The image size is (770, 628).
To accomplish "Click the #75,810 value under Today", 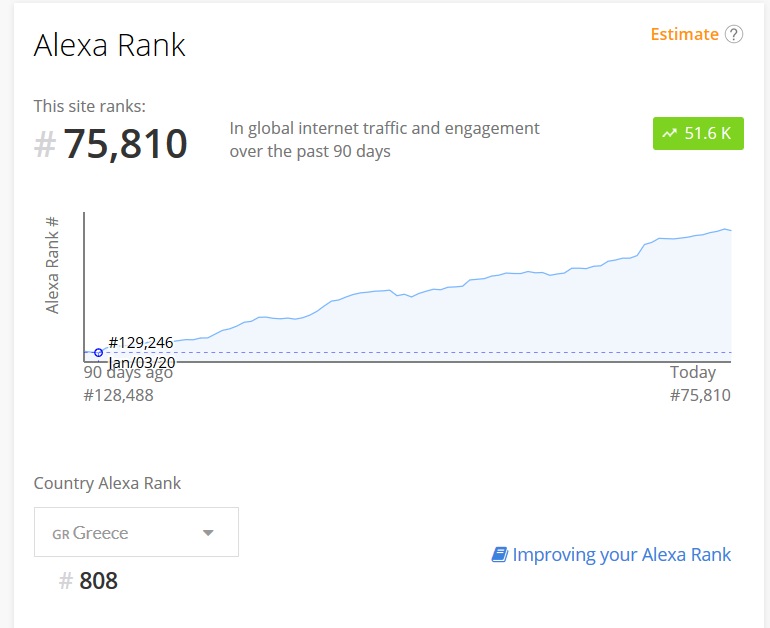I will click(x=700, y=395).
